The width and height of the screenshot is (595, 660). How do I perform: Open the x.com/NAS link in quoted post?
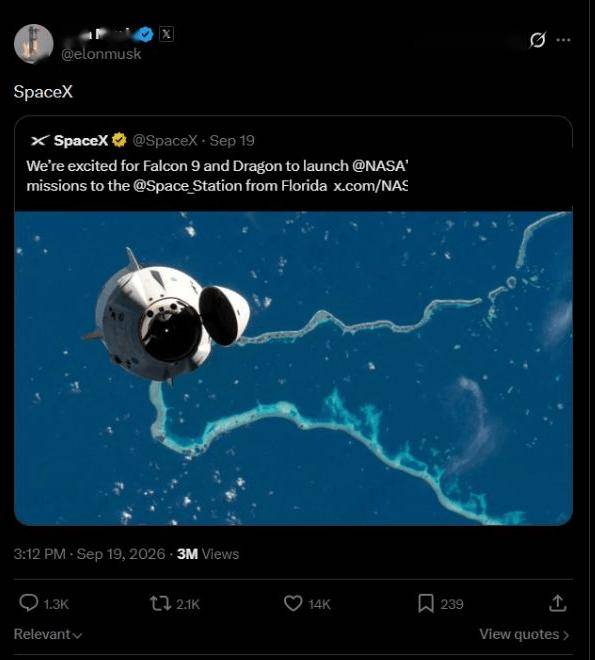click(371, 186)
